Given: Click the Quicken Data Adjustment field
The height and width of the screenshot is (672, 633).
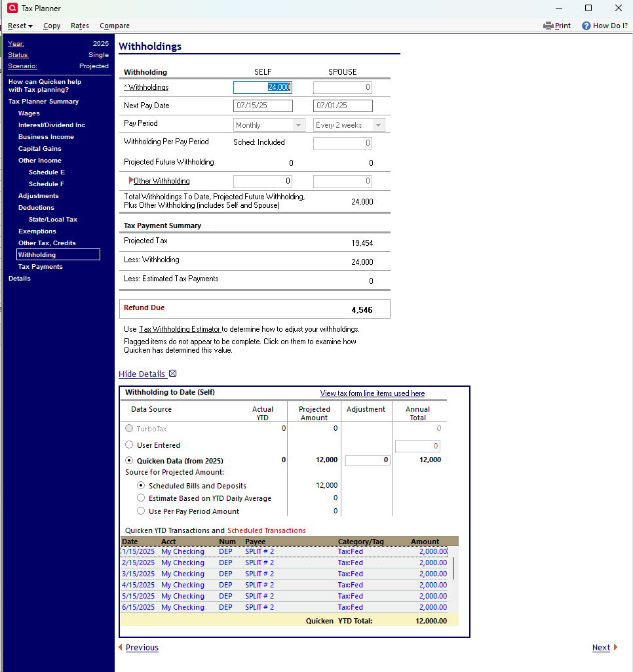Looking at the screenshot, I should (368, 460).
